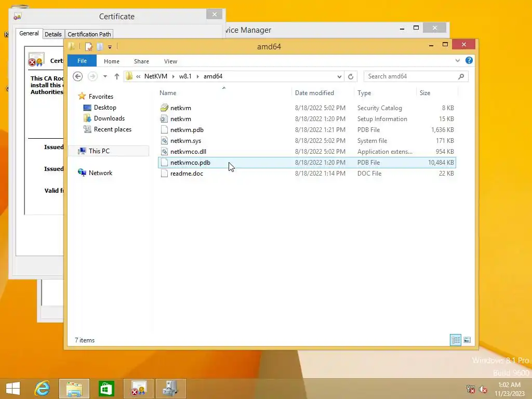Image resolution: width=532 pixels, height=399 pixels.
Task: Open the View ribbon tab
Action: (170, 61)
